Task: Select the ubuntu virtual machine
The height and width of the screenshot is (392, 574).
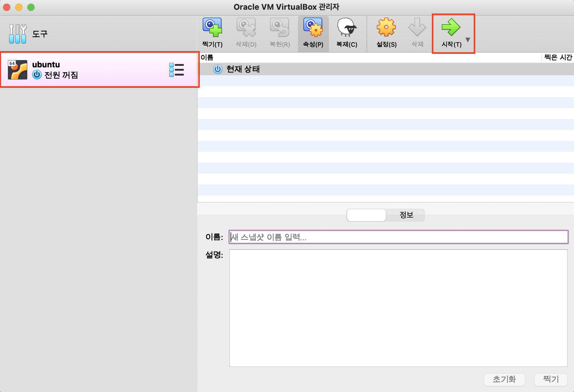Action: 99,70
